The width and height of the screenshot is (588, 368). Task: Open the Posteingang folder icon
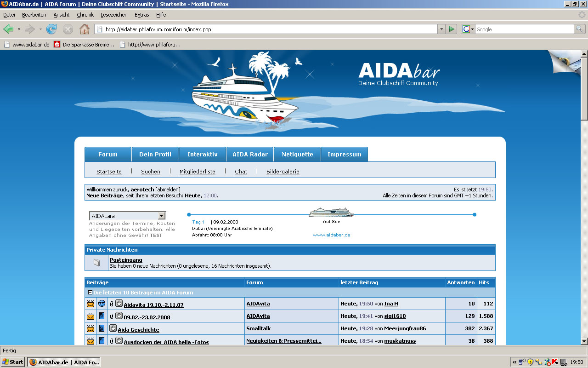pos(96,263)
